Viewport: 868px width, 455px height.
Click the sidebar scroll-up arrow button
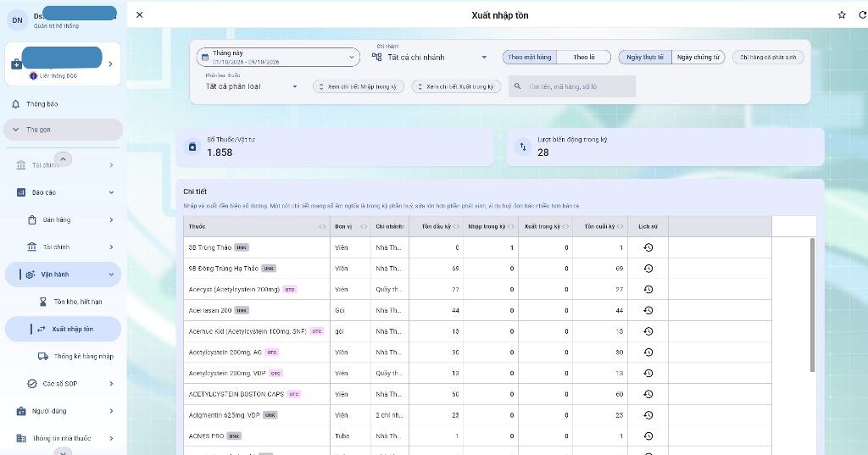(63, 159)
